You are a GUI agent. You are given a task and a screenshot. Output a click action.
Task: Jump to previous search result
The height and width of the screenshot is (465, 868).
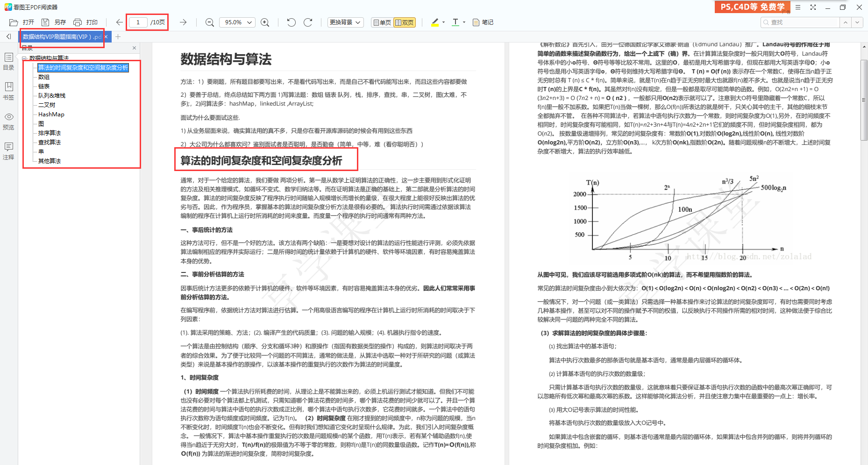pyautogui.click(x=845, y=22)
